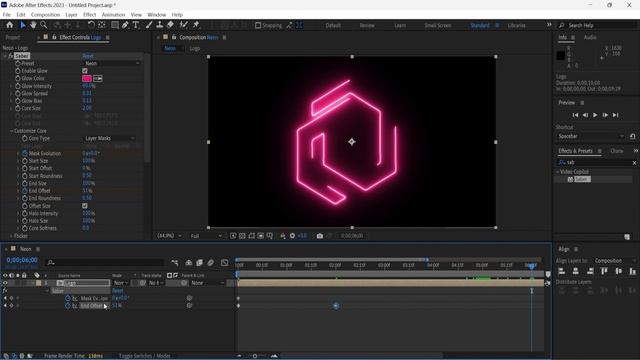Select the Brush tool
The image size is (640, 360).
[149, 25]
